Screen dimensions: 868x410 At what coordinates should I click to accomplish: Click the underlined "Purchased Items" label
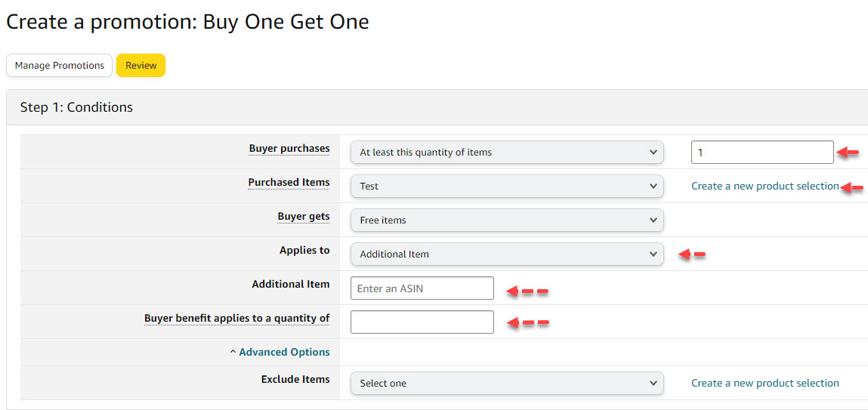coord(289,183)
